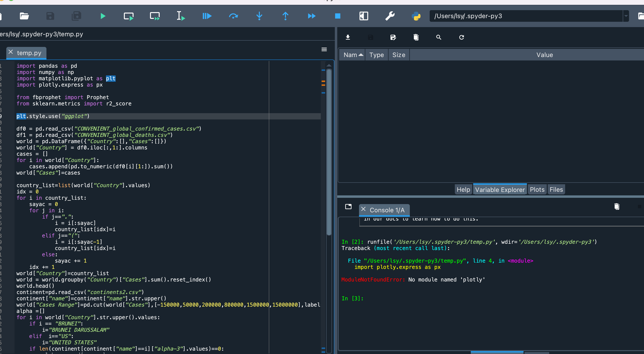Step out of function up arrow

(x=285, y=16)
